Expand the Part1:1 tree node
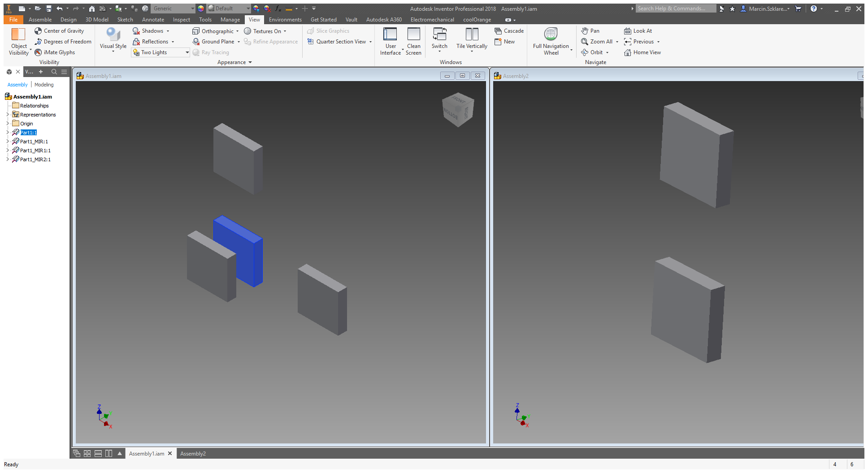Image resolution: width=868 pixels, height=473 pixels. tap(8, 132)
